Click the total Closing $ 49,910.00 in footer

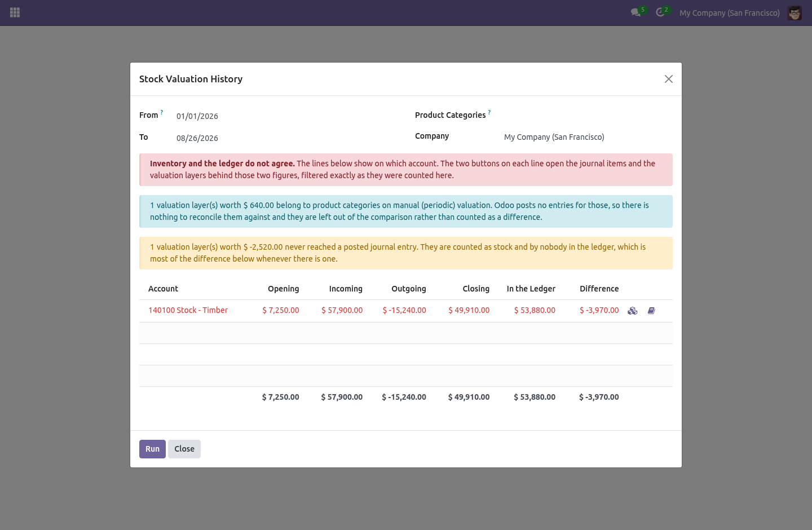[x=469, y=397]
